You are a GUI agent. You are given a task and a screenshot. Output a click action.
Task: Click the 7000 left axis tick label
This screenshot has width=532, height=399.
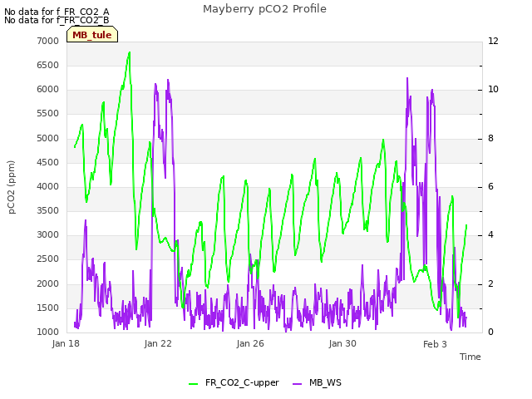[48, 41]
